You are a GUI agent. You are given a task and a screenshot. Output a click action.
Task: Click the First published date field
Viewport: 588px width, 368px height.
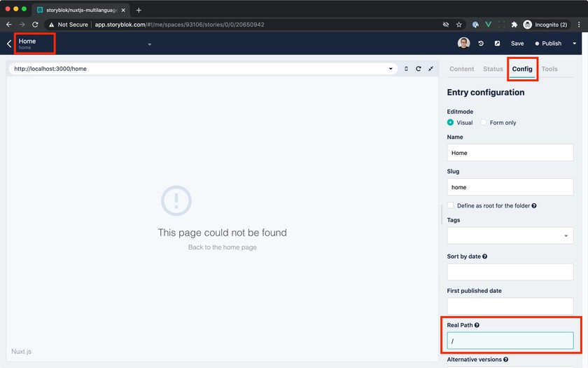(x=510, y=306)
